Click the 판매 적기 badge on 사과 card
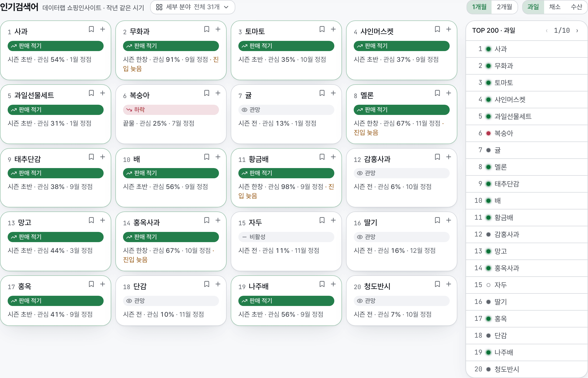The image size is (588, 378). click(x=56, y=46)
